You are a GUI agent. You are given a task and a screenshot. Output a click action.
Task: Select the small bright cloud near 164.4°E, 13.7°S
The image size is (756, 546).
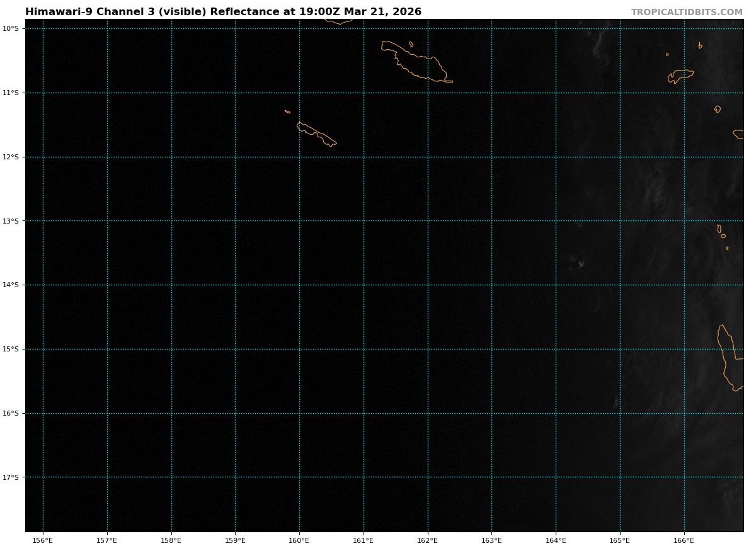click(x=580, y=264)
